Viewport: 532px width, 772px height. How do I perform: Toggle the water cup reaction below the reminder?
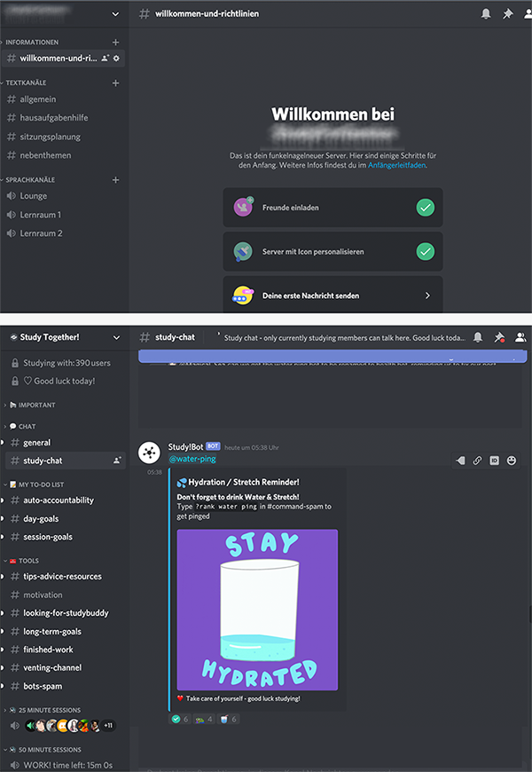(x=228, y=719)
